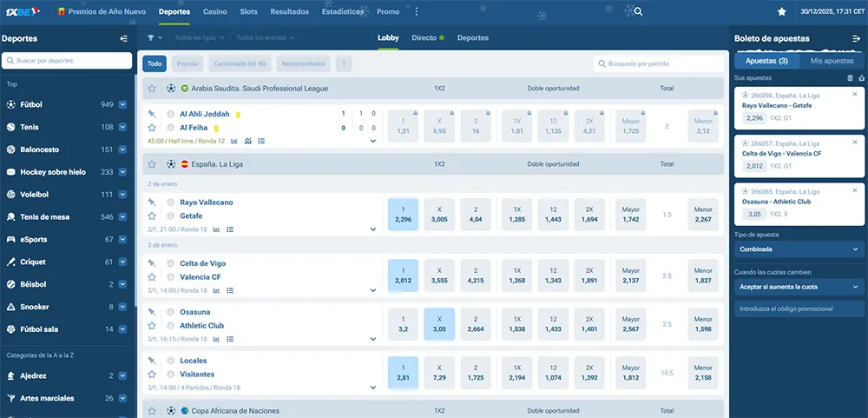Open statistics chart for Osasuna match
868x418 pixels.
(216, 339)
